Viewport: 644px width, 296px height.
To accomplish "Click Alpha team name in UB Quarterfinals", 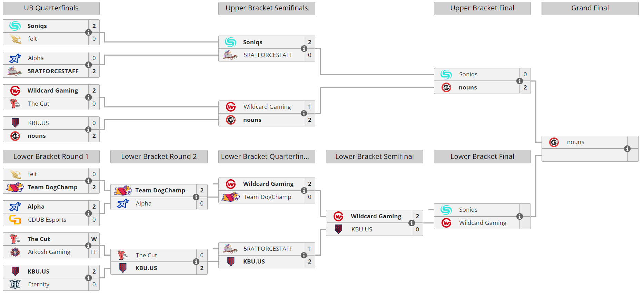I will click(36, 58).
